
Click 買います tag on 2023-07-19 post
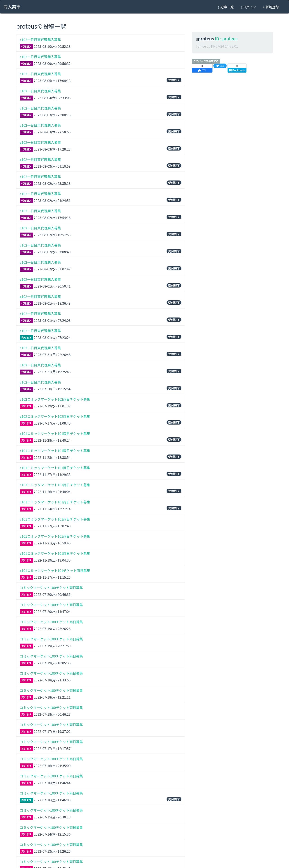(x=26, y=406)
